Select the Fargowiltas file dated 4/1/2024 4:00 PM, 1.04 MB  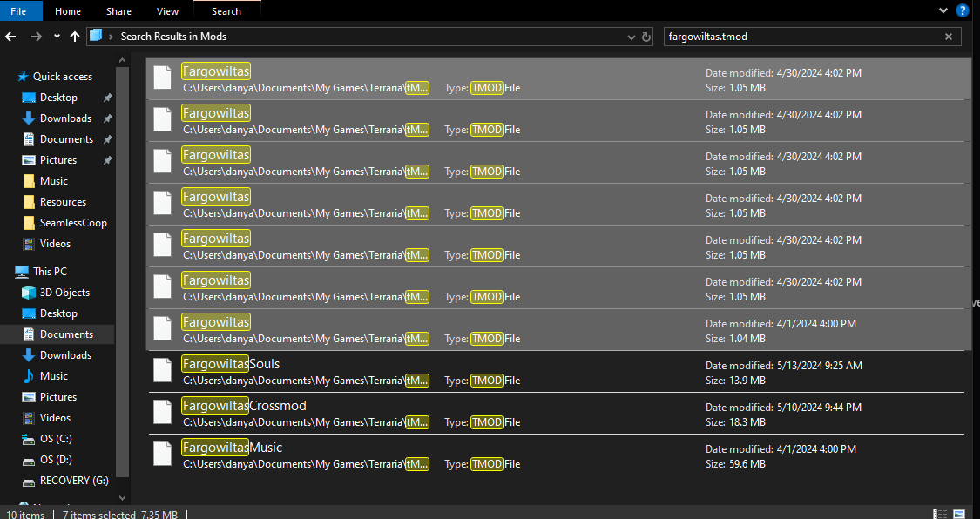coord(558,330)
